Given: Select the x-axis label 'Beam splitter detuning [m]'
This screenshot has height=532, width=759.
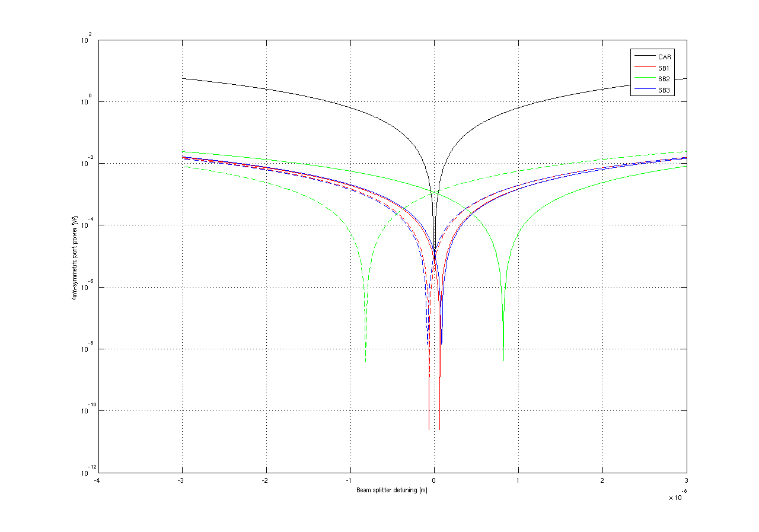Looking at the screenshot, I should click(392, 490).
